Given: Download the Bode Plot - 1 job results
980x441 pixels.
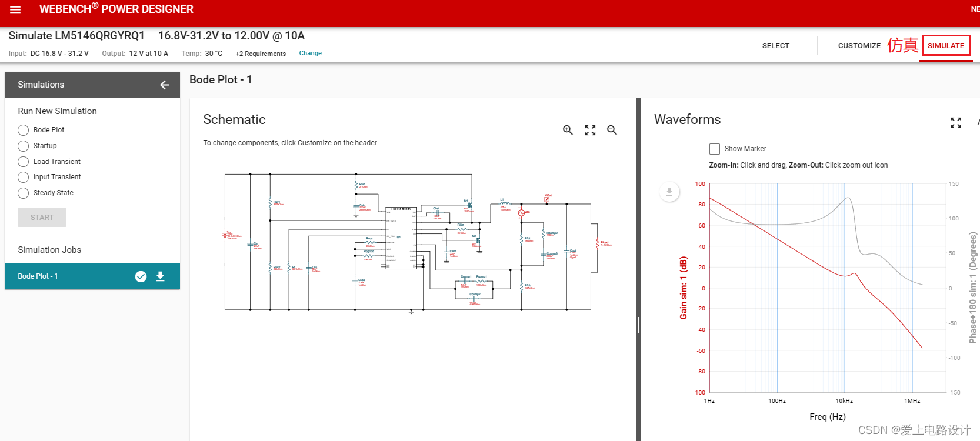Looking at the screenshot, I should (160, 276).
